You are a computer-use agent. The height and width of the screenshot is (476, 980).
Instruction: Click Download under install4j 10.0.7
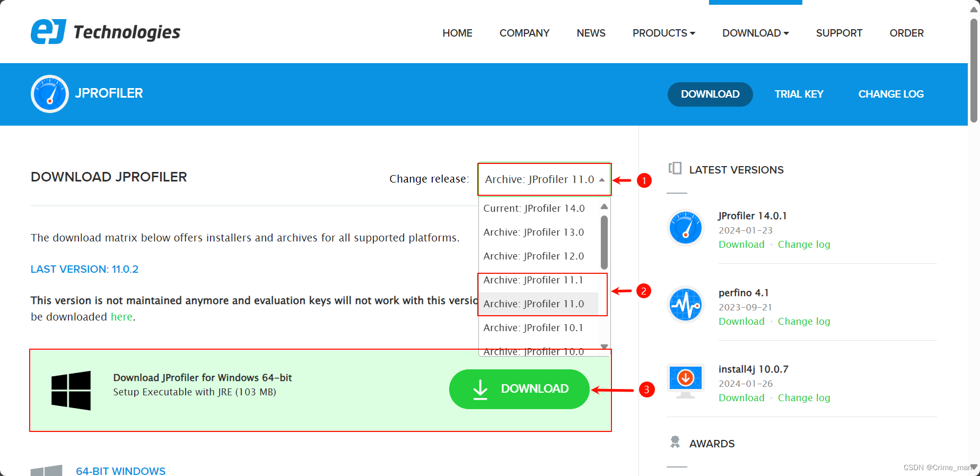pos(741,398)
